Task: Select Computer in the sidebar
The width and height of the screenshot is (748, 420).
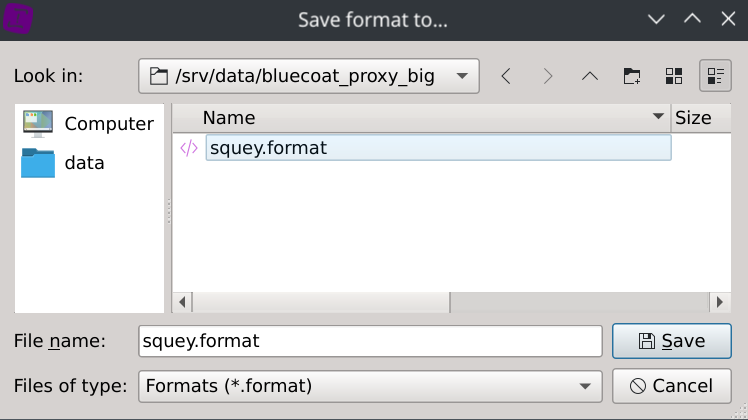Action: [89, 124]
